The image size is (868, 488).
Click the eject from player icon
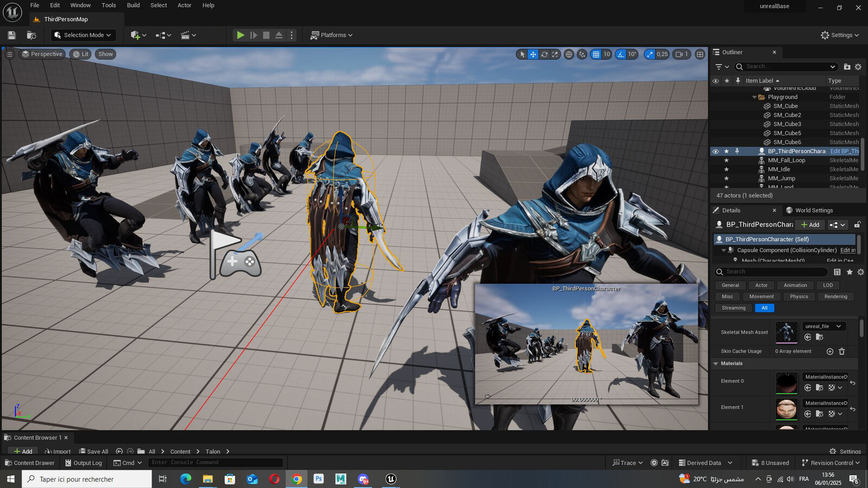[279, 35]
